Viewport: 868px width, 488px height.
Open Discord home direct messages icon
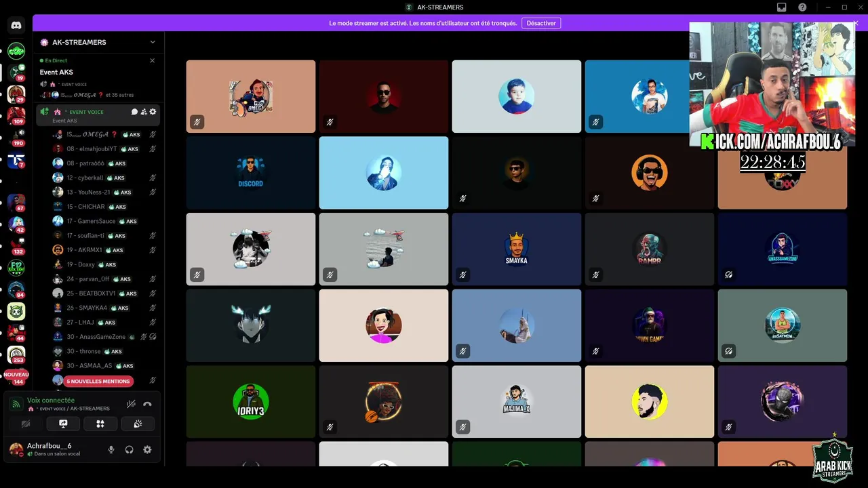coord(16,26)
